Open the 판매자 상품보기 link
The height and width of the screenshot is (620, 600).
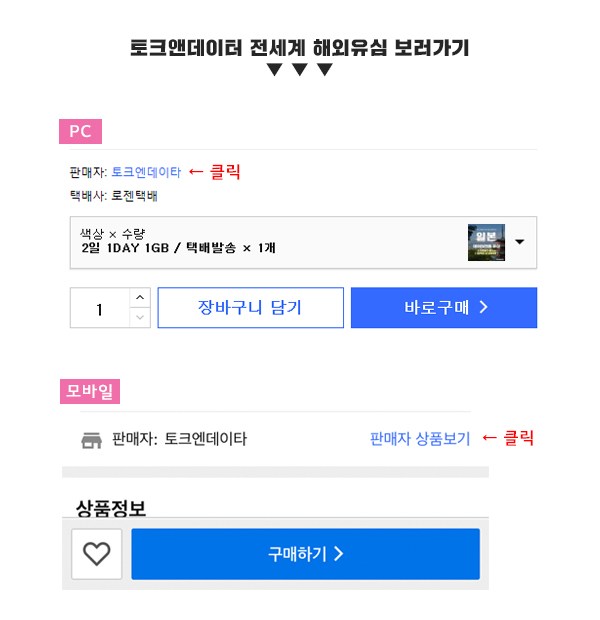click(x=420, y=438)
